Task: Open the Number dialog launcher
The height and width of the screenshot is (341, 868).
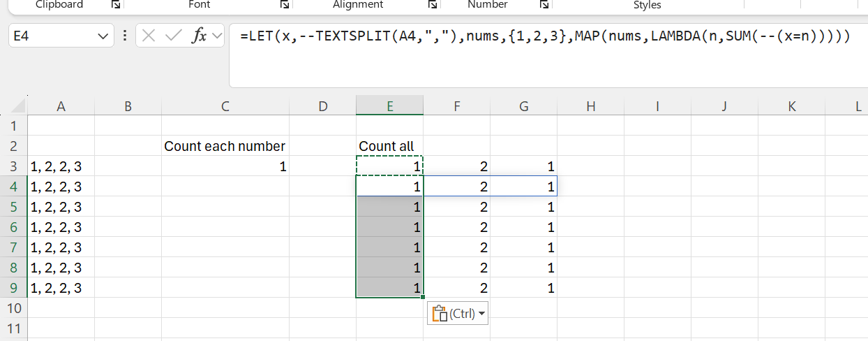Action: pyautogui.click(x=544, y=5)
